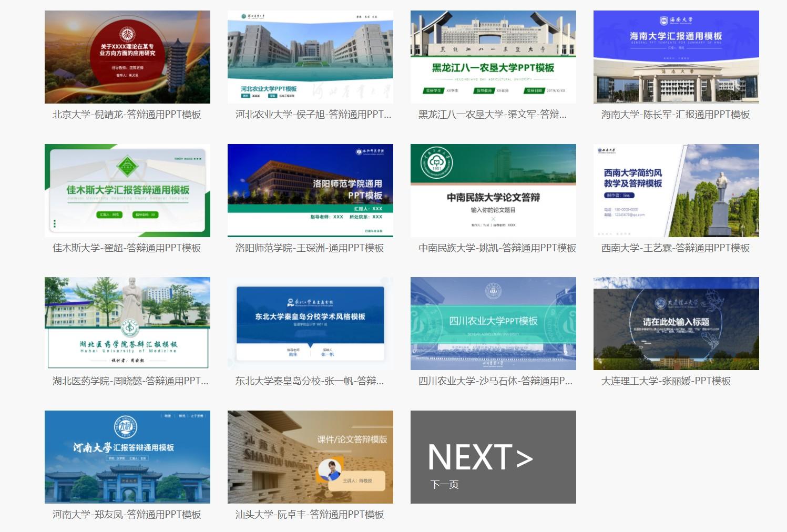Open the Peking University red template thumbnail

pos(127,57)
